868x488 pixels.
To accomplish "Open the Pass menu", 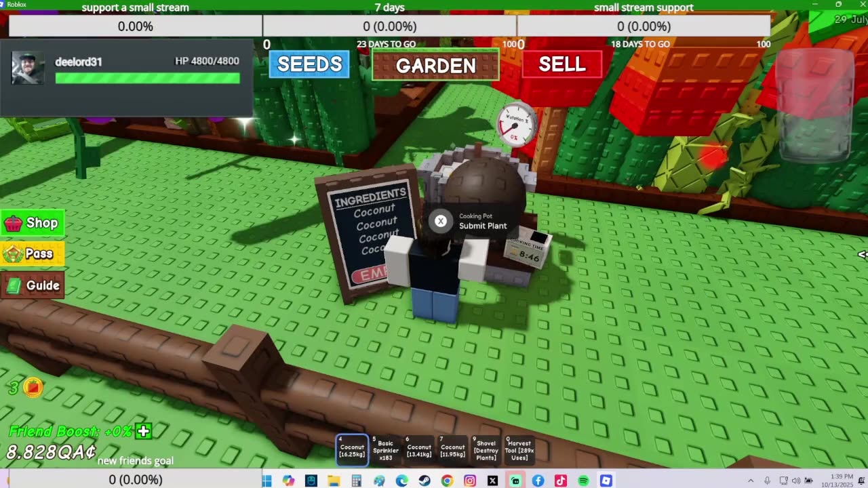I will (33, 254).
